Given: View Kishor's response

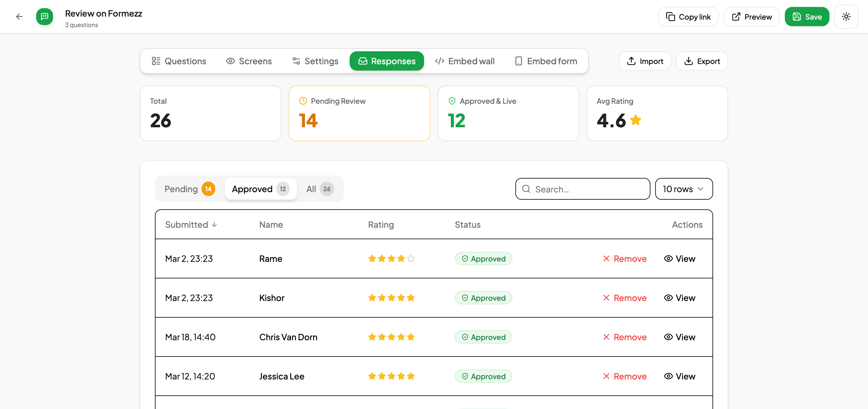Looking at the screenshot, I should click(680, 298).
